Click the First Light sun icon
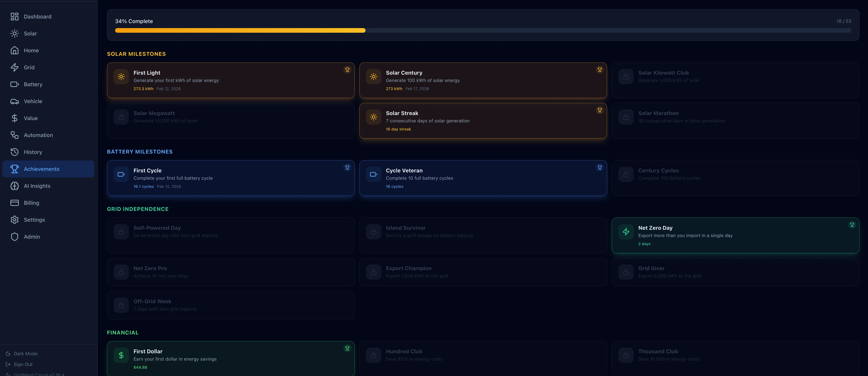Image resolution: width=868 pixels, height=376 pixels. [121, 77]
